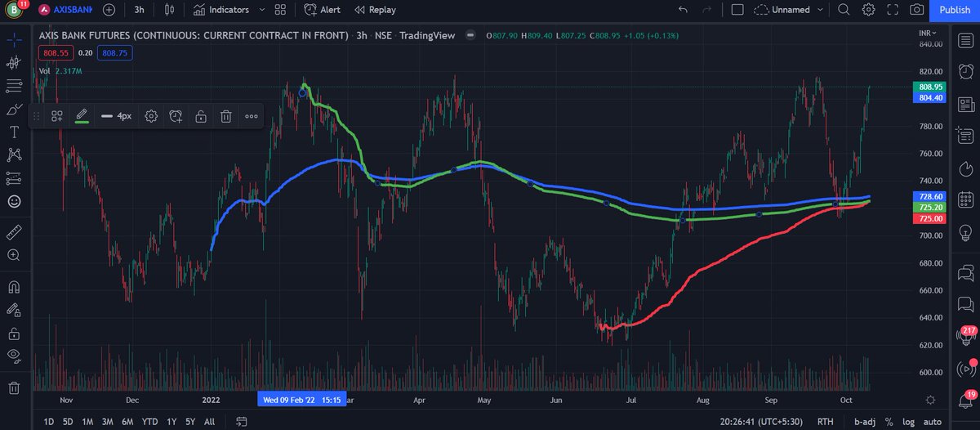
Task: Open more options in drawing toolbar
Action: [x=251, y=116]
